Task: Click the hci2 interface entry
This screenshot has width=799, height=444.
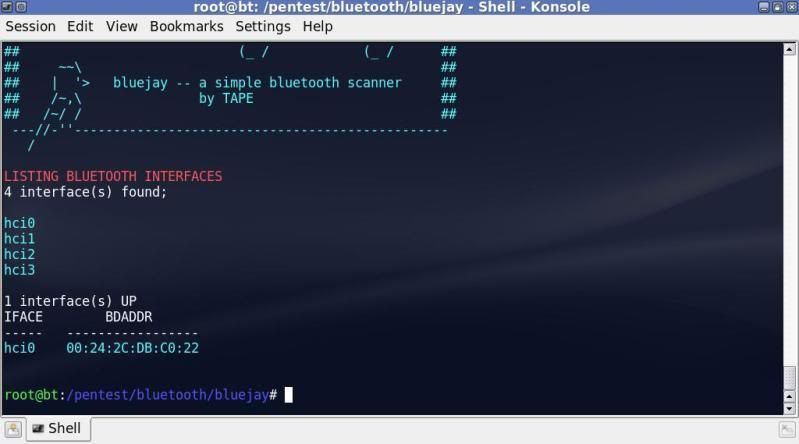Action: (19, 254)
